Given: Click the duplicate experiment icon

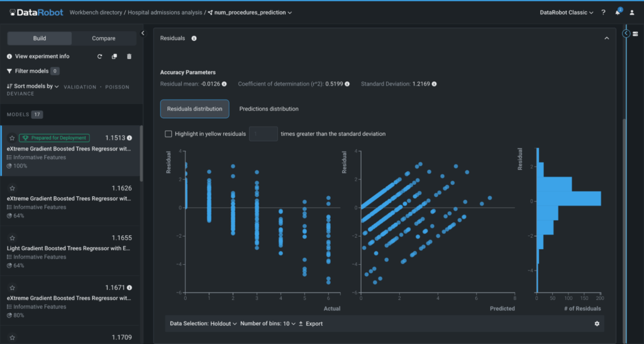Looking at the screenshot, I should 114,57.
